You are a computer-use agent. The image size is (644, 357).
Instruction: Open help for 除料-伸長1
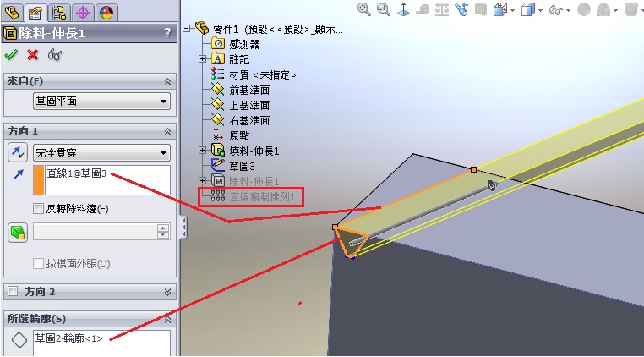[167, 33]
